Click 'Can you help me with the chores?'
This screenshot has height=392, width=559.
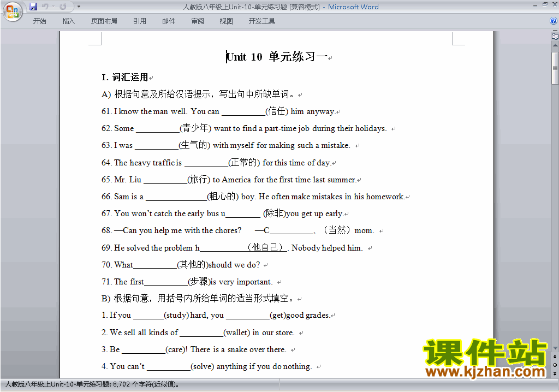pos(182,231)
